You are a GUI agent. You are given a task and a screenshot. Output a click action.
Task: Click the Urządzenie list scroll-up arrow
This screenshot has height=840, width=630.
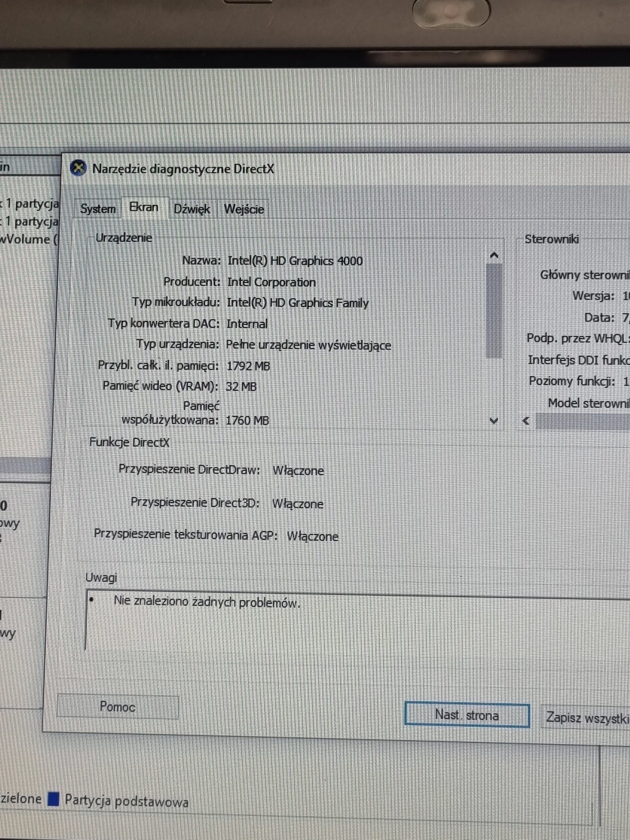click(493, 256)
